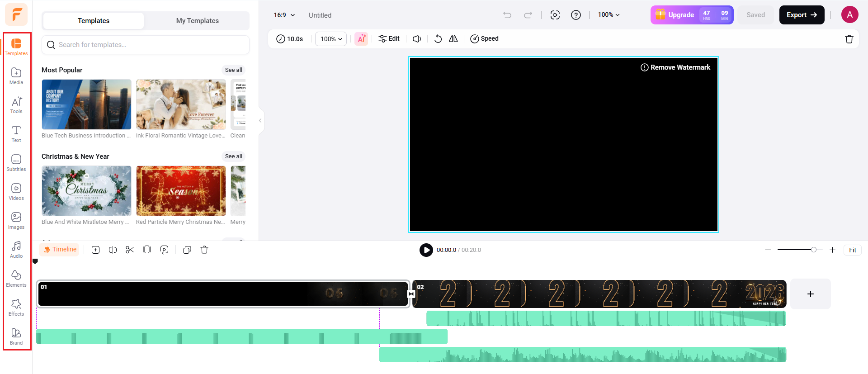The image size is (868, 374).
Task: Open the help question mark icon
Action: coord(576,15)
